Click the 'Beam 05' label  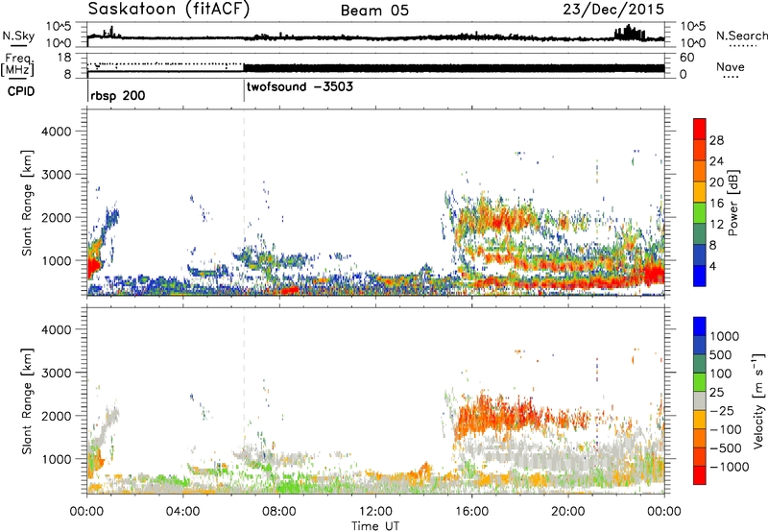[374, 11]
